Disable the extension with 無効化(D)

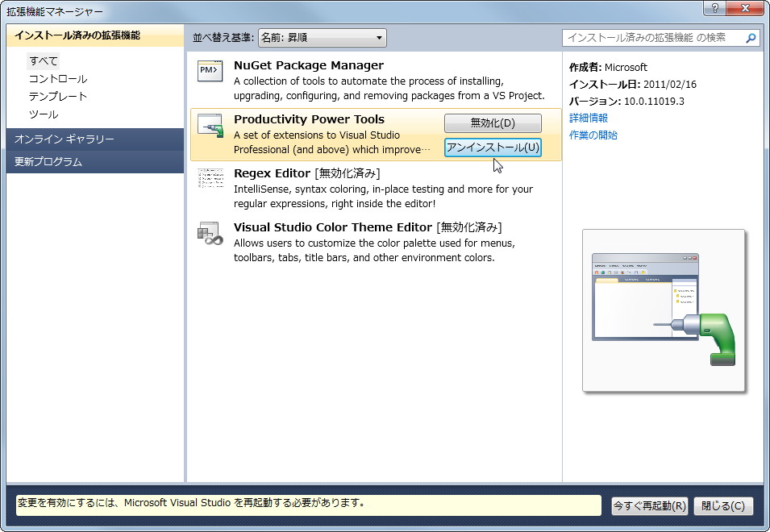click(x=492, y=123)
